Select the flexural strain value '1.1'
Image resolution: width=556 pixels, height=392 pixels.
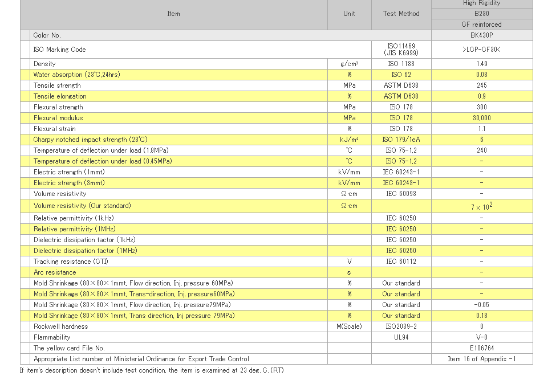tap(481, 129)
